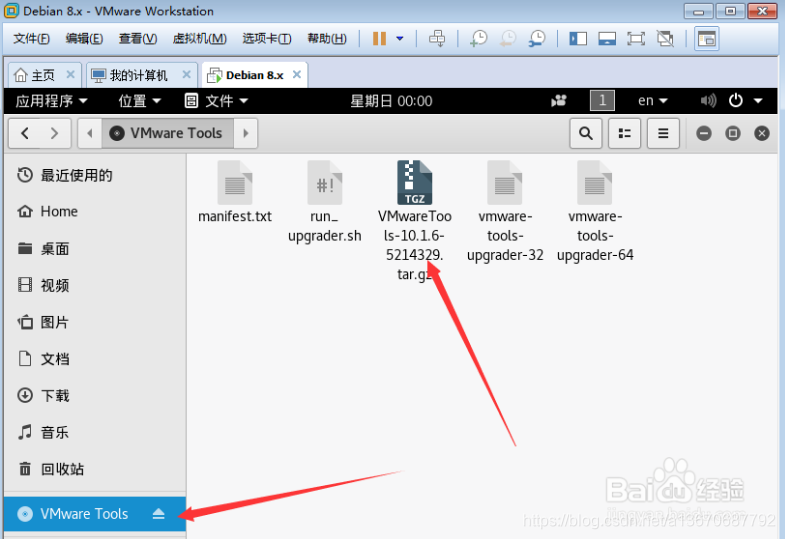Open the 文件(F) menu
This screenshot has width=785, height=539.
[x=31, y=39]
